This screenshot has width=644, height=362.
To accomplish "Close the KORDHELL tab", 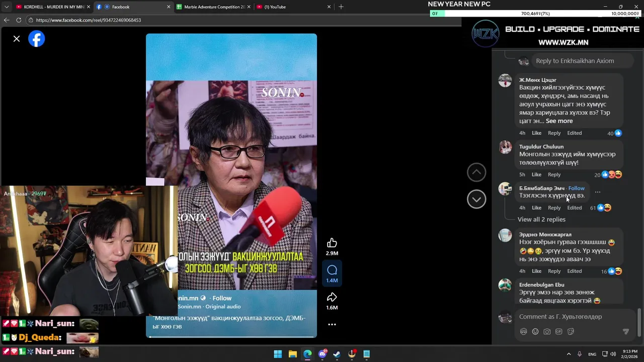I will pyautogui.click(x=89, y=7).
